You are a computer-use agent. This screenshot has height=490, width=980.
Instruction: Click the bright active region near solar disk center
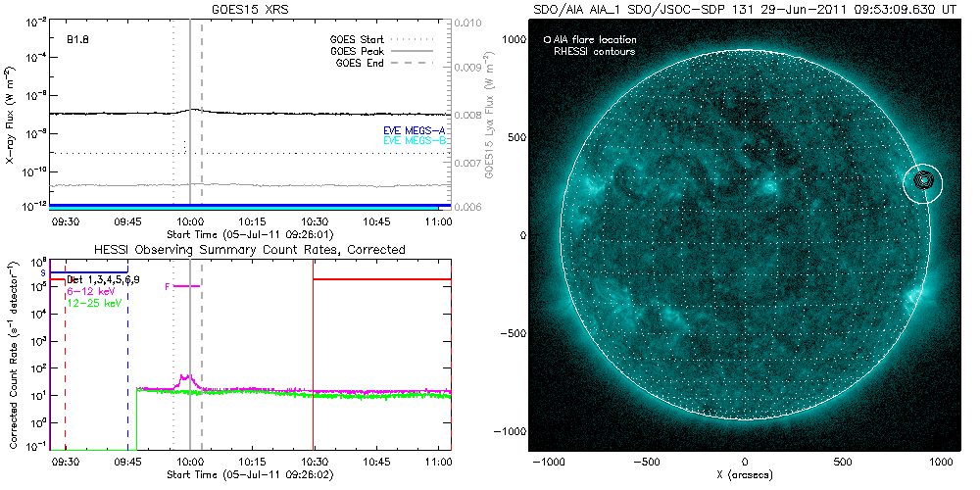click(x=765, y=186)
